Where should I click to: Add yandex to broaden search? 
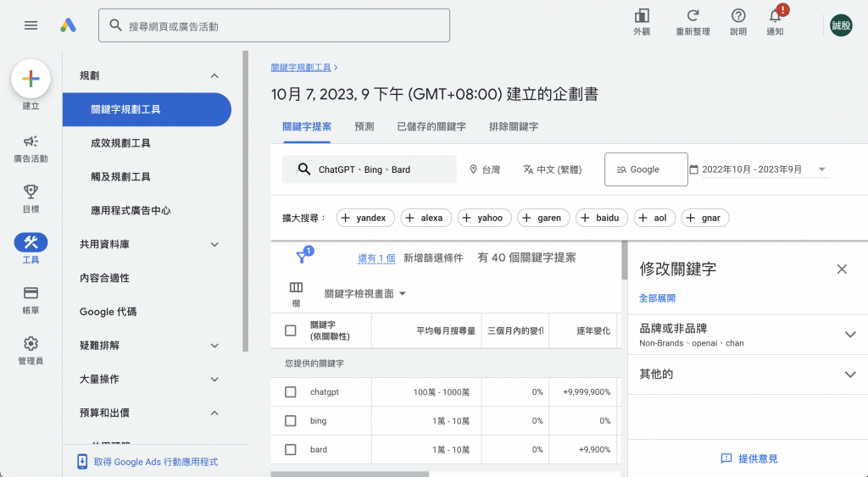click(x=365, y=218)
